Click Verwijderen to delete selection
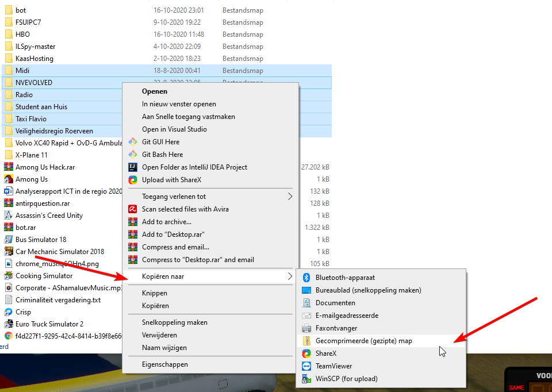 point(159,335)
